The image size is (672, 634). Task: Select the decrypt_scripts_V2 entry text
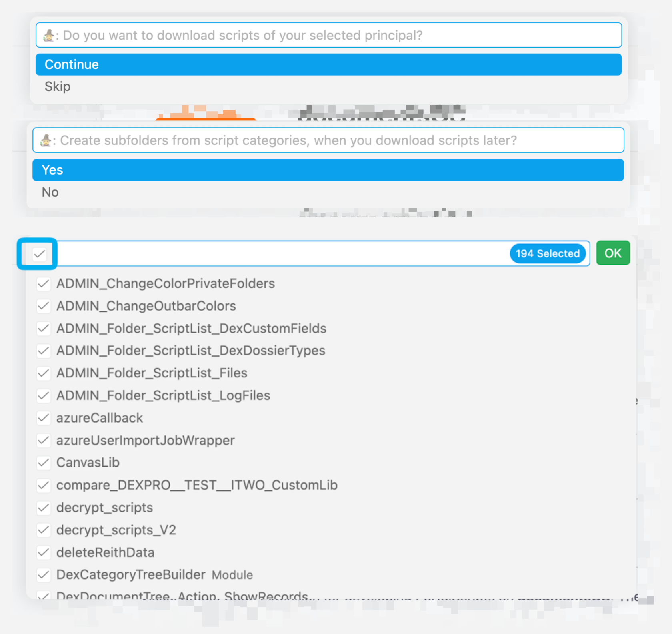tap(116, 530)
